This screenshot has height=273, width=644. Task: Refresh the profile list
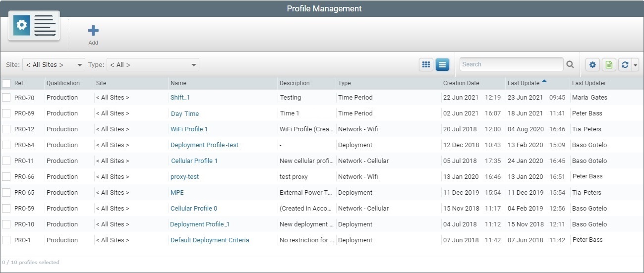pos(625,64)
